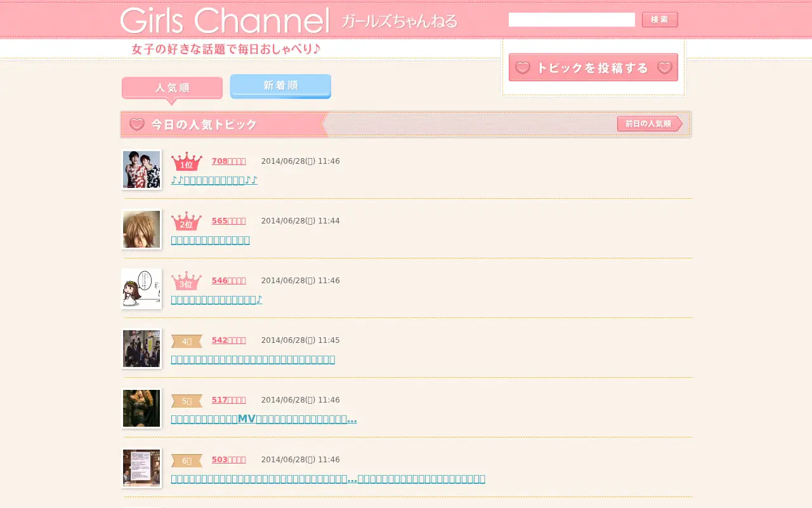Select the 人気順 tab
This screenshot has height=508, width=812.
tap(172, 89)
